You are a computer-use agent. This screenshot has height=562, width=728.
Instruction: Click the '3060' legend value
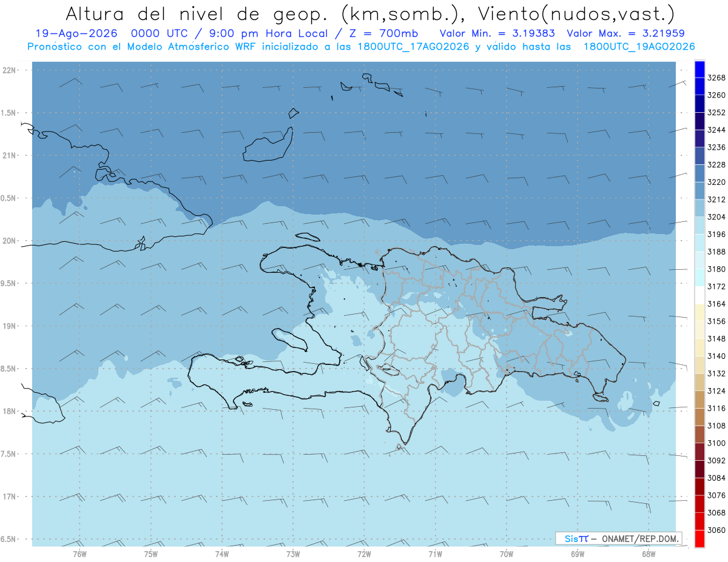coord(716,530)
